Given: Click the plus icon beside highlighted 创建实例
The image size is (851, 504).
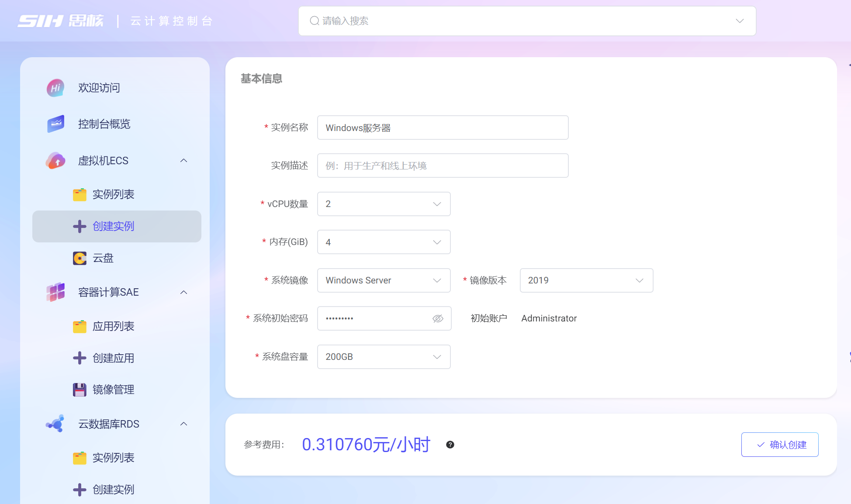Looking at the screenshot, I should (80, 226).
